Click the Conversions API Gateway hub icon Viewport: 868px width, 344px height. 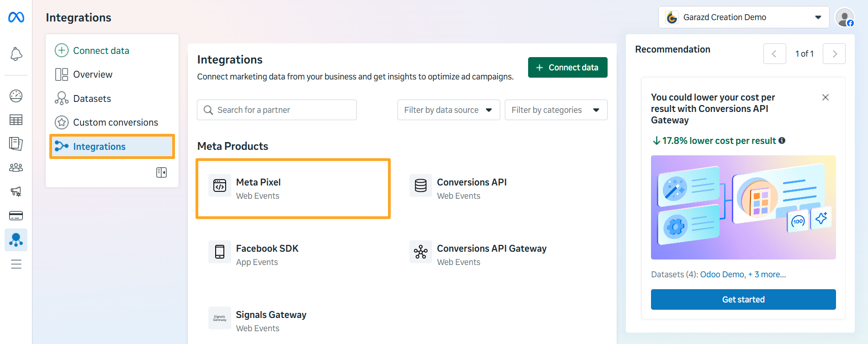(421, 252)
